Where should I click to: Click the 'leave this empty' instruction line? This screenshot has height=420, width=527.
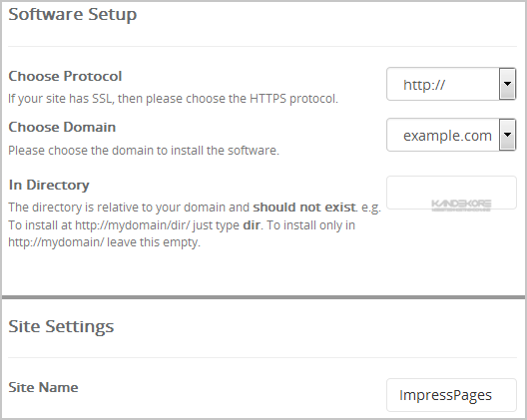(104, 242)
